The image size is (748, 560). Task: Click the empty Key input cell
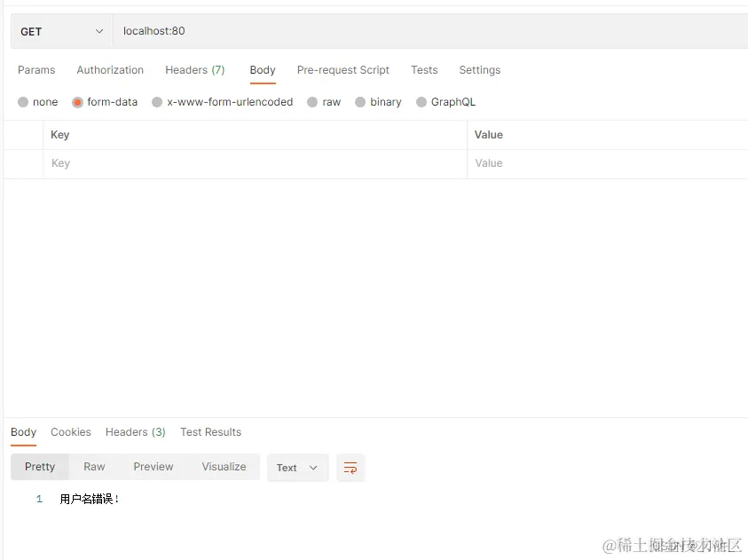pos(255,163)
